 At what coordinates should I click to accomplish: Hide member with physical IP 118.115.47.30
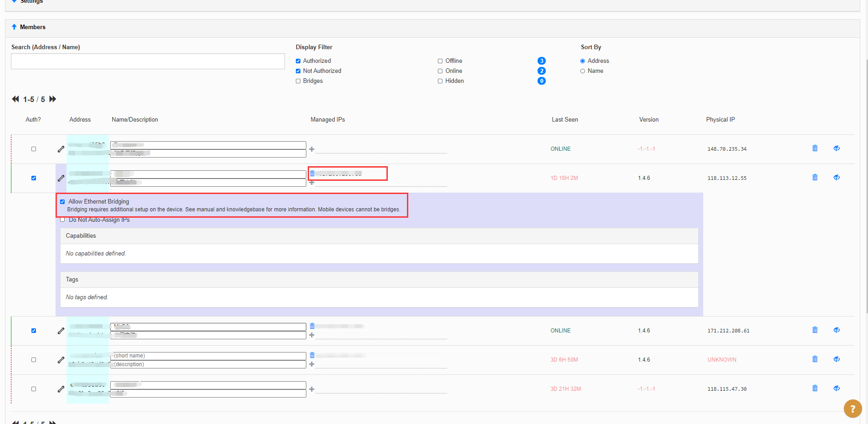click(836, 388)
